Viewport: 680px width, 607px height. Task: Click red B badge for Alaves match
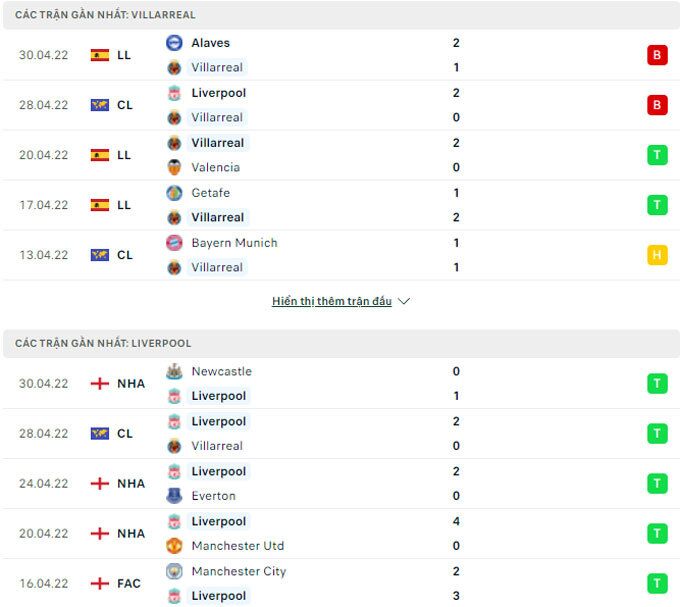pyautogui.click(x=657, y=55)
